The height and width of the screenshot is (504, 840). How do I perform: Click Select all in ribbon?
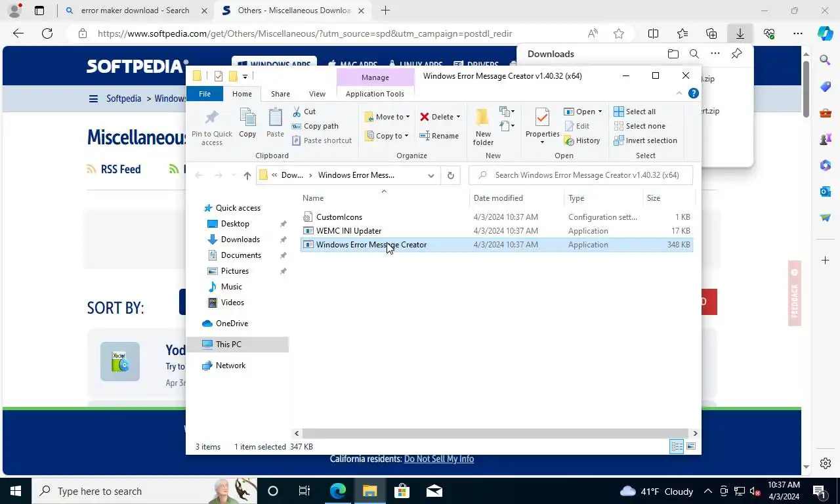[x=635, y=112]
